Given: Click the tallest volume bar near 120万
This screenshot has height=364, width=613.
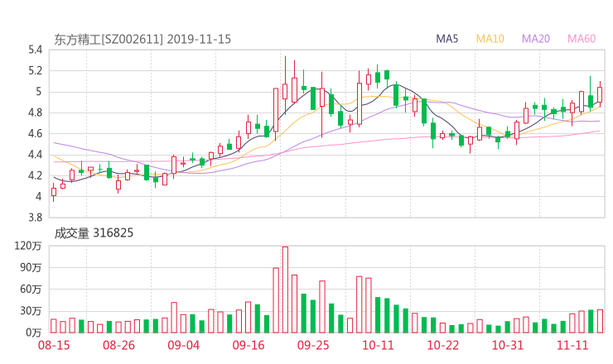Looking at the screenshot, I should 285,290.
